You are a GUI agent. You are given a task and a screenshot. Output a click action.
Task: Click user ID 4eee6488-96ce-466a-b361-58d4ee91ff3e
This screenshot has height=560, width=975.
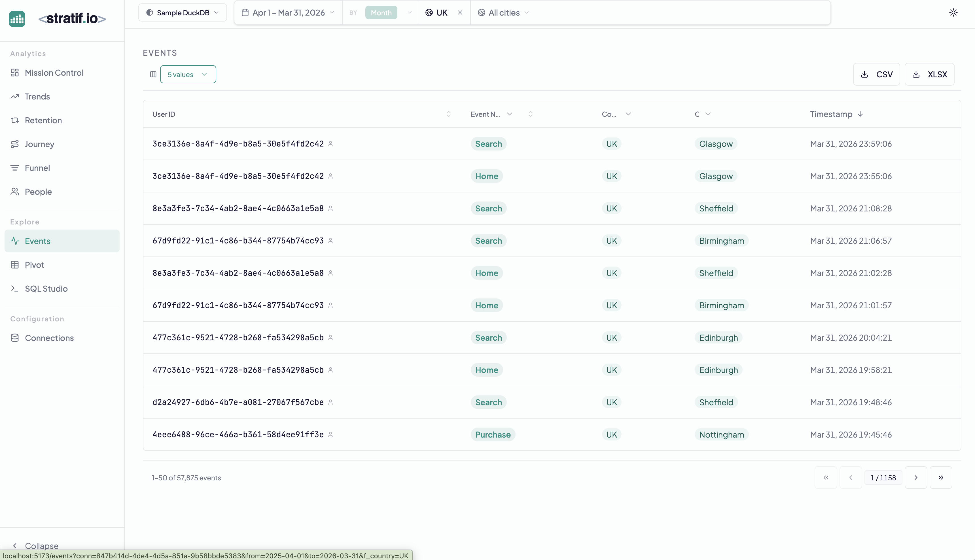[x=238, y=435]
